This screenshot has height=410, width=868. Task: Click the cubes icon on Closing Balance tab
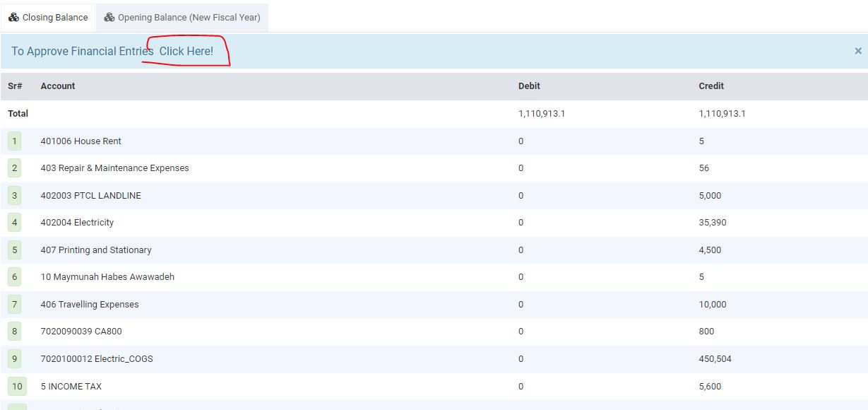(13, 17)
